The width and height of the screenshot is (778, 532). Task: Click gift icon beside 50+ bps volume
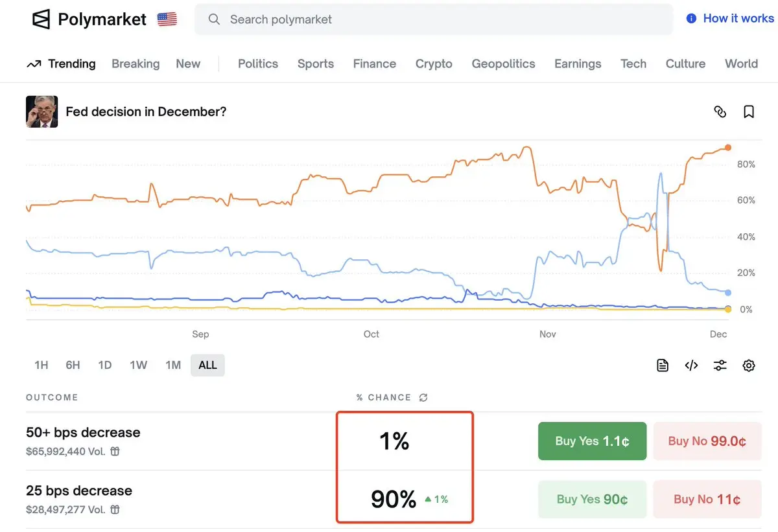click(x=115, y=452)
